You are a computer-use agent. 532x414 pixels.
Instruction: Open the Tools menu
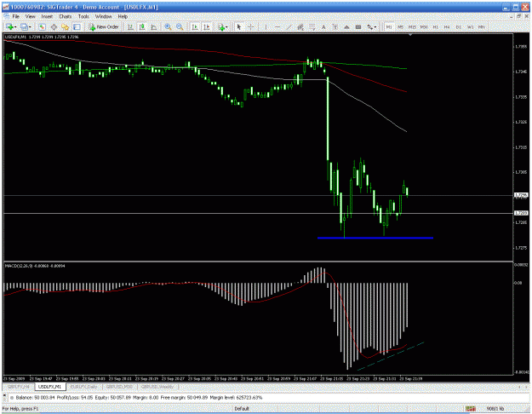[83, 16]
